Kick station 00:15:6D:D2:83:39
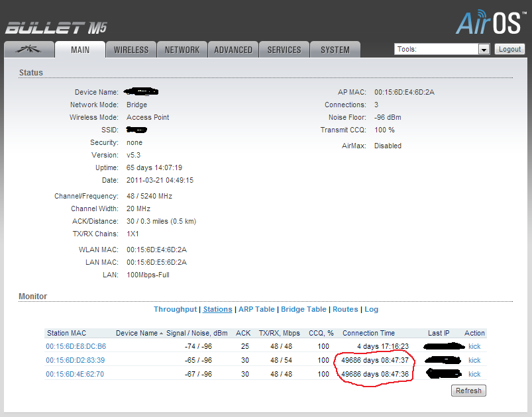 474,360
